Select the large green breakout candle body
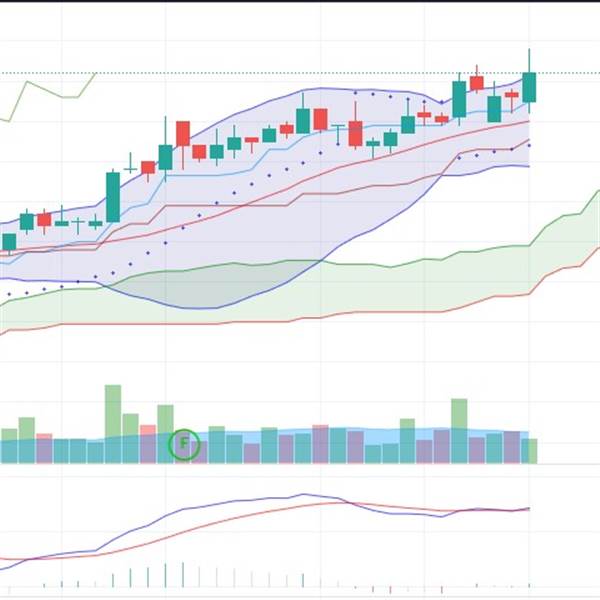This screenshot has width=600, height=600. tap(113, 197)
